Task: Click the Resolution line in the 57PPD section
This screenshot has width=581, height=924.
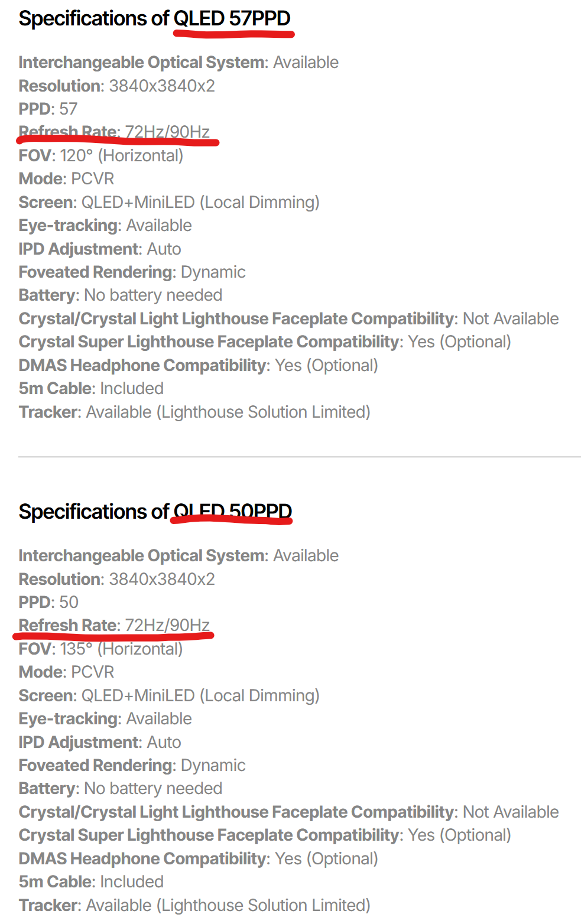Action: [116, 86]
